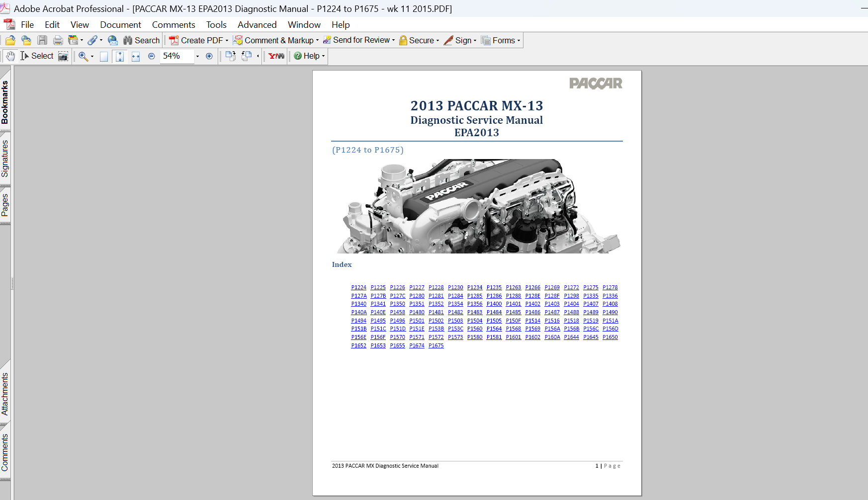The width and height of the screenshot is (868, 500).
Task: Open Search with the binoculars button
Action: pos(142,40)
